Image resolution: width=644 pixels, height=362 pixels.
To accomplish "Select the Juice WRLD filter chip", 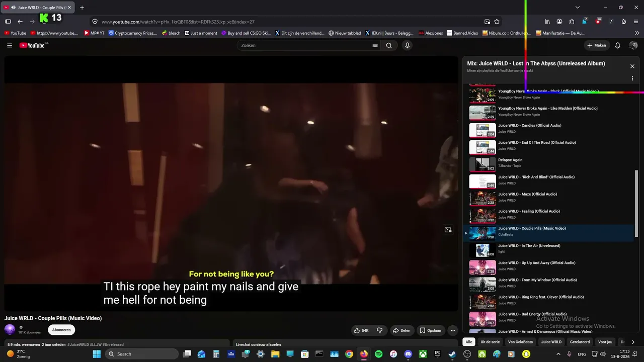I will (x=551, y=342).
